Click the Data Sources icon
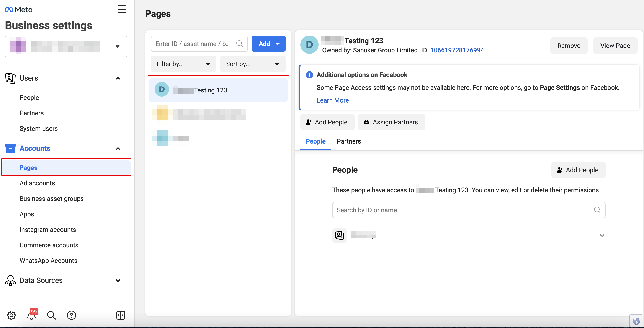The height and width of the screenshot is (328, 644). 10,280
